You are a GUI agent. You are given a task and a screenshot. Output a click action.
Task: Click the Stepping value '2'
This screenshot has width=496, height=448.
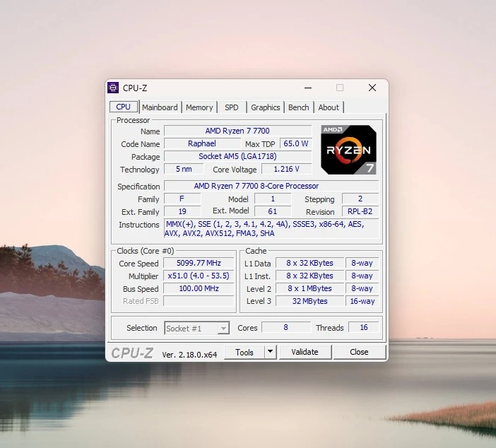(360, 199)
